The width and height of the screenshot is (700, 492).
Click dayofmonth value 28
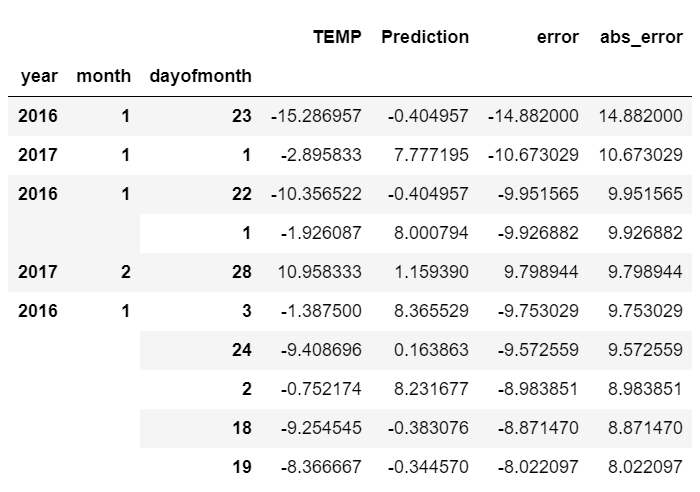(241, 272)
